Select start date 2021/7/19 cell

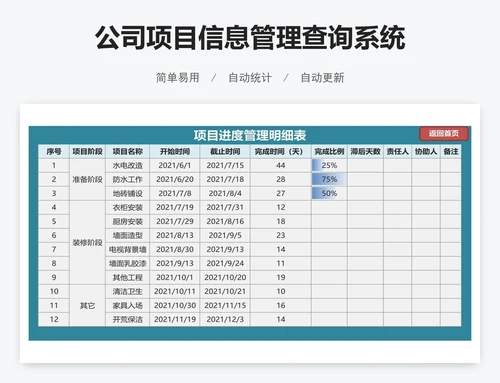tap(175, 207)
